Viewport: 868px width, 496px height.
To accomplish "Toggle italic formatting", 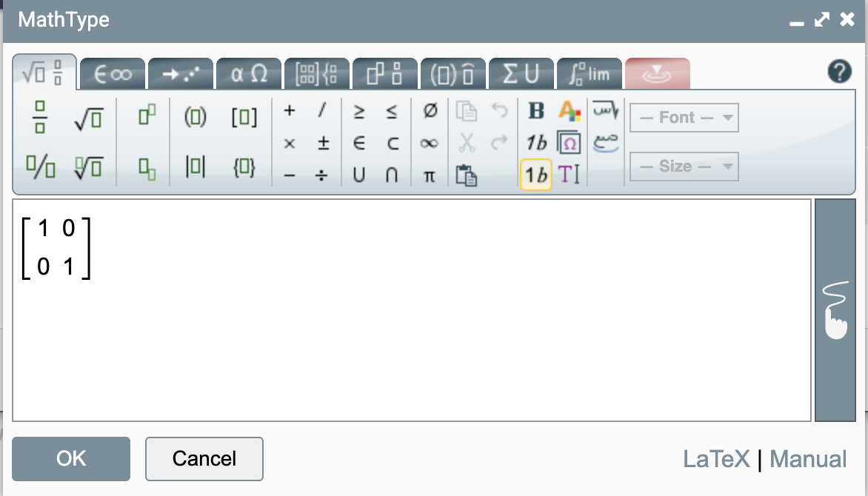I will tap(535, 143).
